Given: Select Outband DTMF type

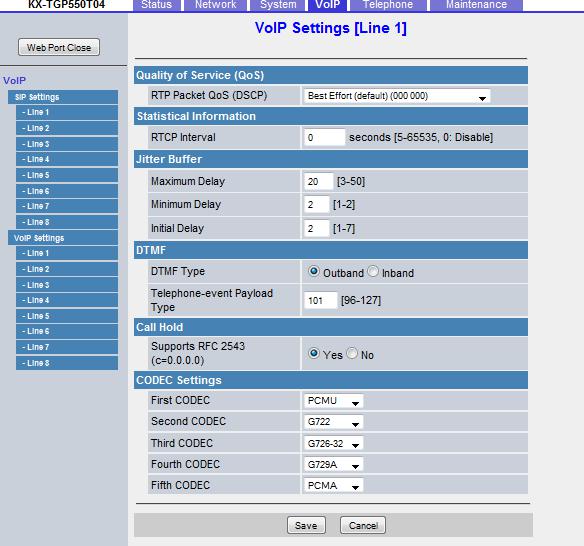Looking at the screenshot, I should (x=314, y=272).
